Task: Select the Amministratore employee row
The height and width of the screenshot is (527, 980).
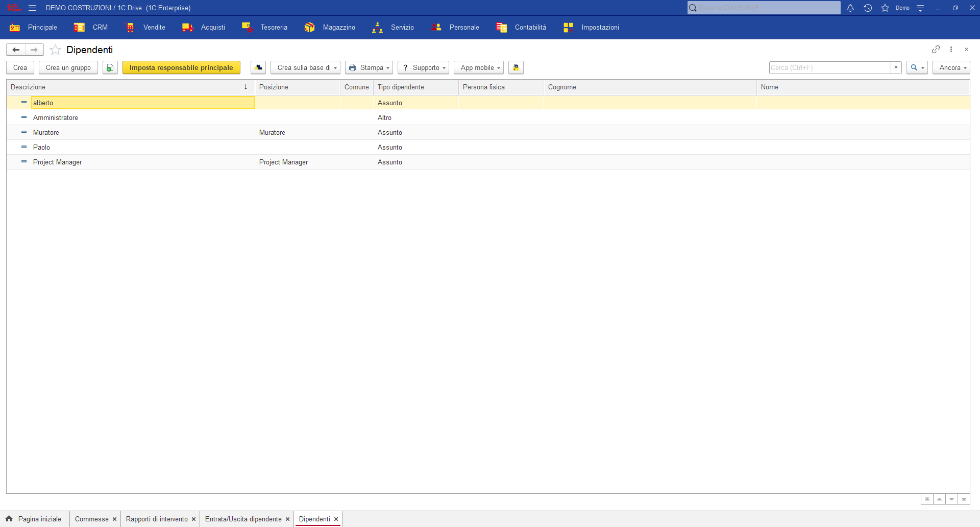Action: tap(488, 117)
